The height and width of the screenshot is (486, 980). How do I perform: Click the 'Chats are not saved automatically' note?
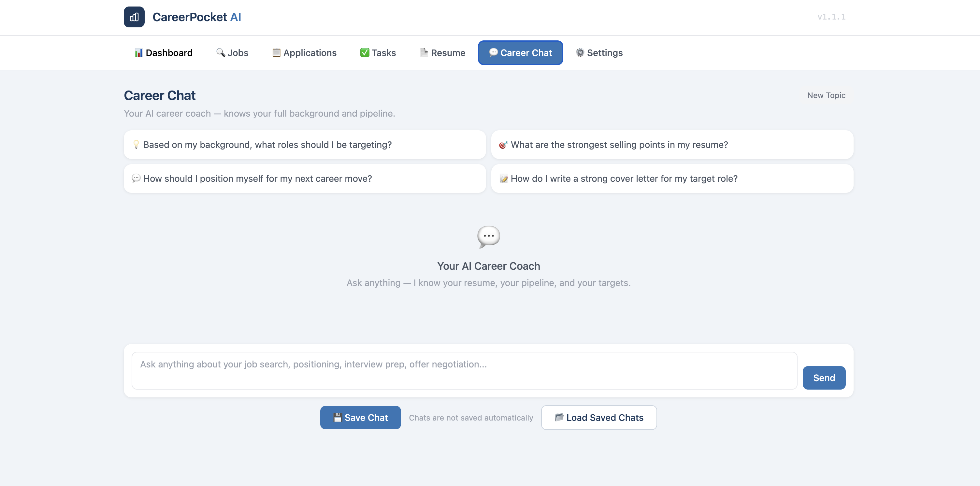point(471,418)
